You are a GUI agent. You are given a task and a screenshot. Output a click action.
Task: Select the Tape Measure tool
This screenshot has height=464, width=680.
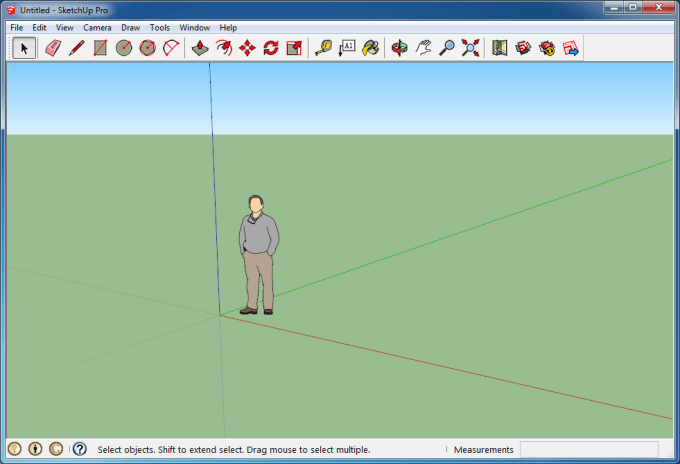[x=324, y=48]
